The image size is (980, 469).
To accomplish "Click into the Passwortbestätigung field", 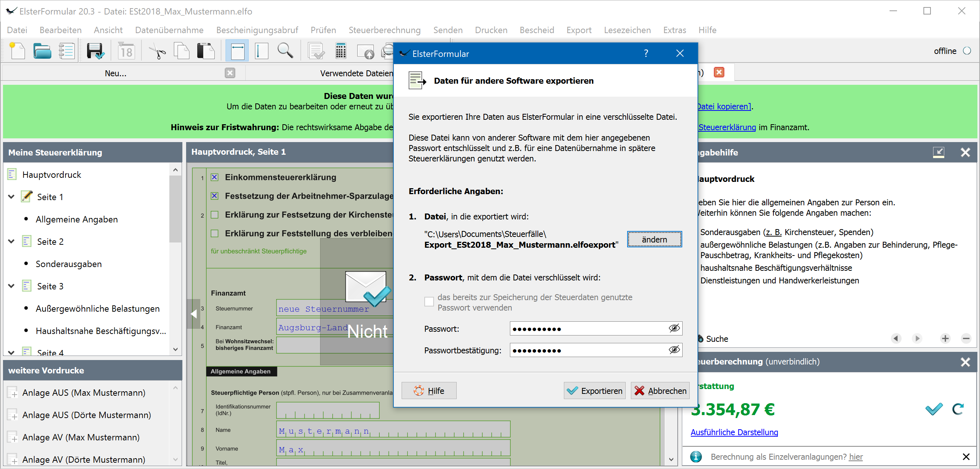I will pos(588,350).
